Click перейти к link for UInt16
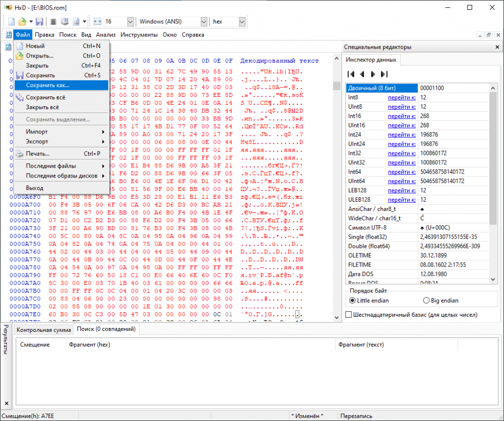The height and width of the screenshot is (421, 504). [402, 125]
